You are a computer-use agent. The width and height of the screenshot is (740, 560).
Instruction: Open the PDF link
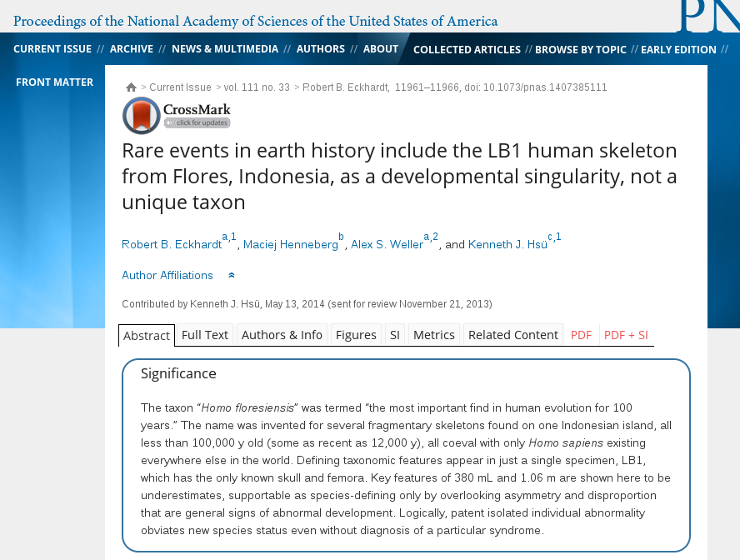(581, 335)
